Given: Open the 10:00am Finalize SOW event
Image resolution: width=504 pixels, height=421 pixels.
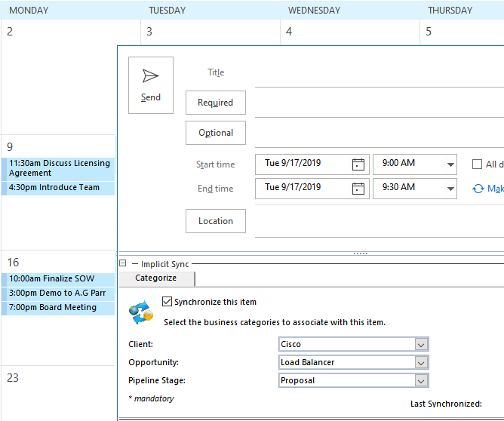Looking at the screenshot, I should 58,279.
